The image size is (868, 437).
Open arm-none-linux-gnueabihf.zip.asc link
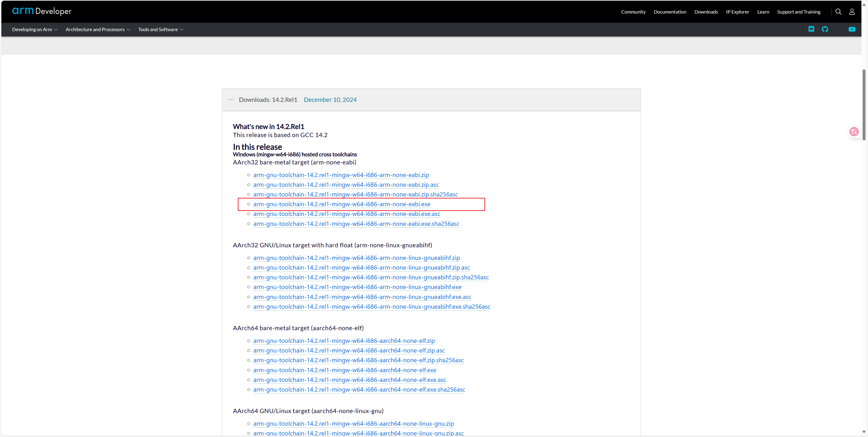[362, 268]
